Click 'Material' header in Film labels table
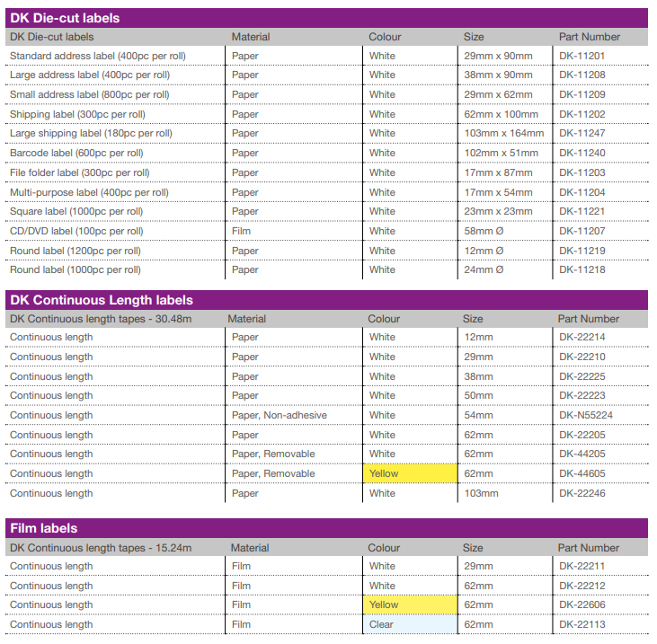Screen dimensions: 657x644 [x=250, y=548]
